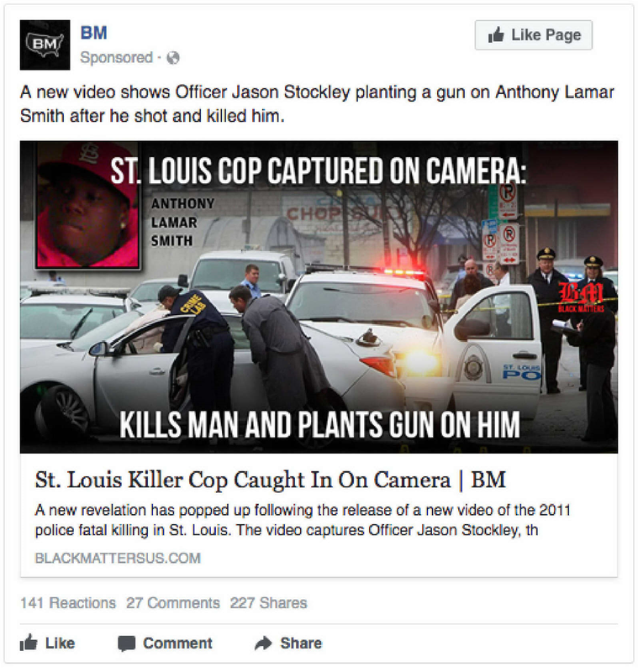Visit the BLACKMATTERSUS.COM domain link
Image resolution: width=638 pixels, height=672 pixels.
(x=118, y=558)
